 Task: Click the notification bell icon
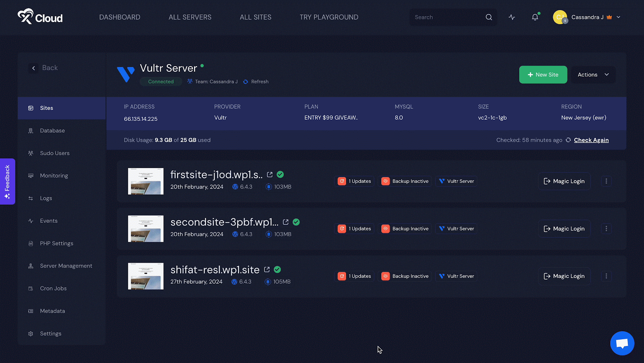[535, 17]
